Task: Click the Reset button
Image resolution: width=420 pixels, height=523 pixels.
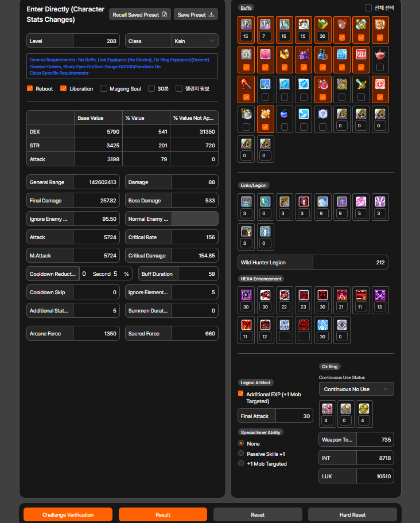Action: [258, 514]
